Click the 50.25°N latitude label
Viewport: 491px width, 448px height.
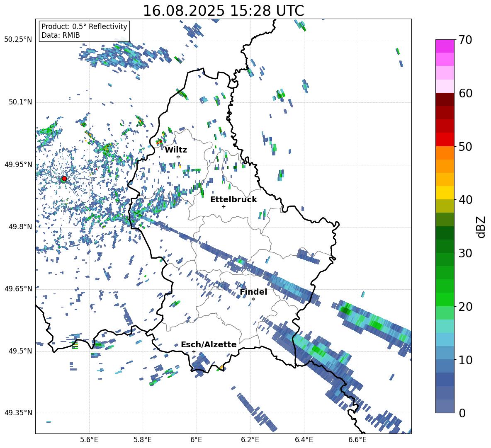coord(18,40)
